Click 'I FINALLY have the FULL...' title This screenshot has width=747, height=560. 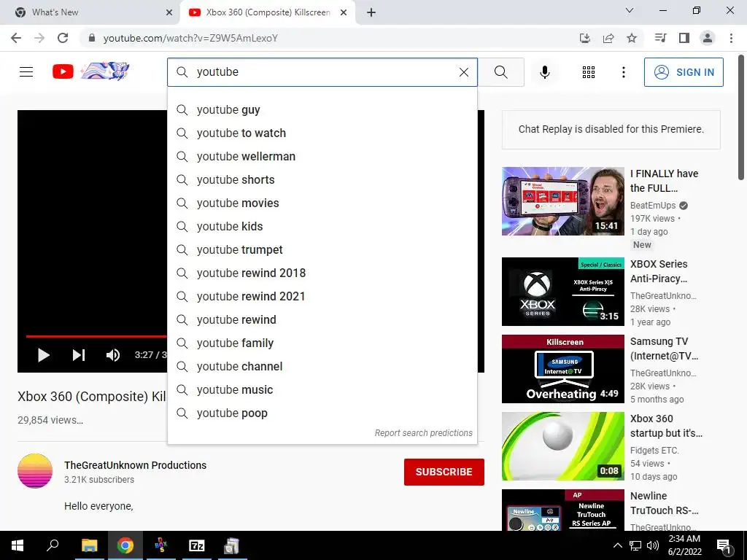pyautogui.click(x=664, y=181)
